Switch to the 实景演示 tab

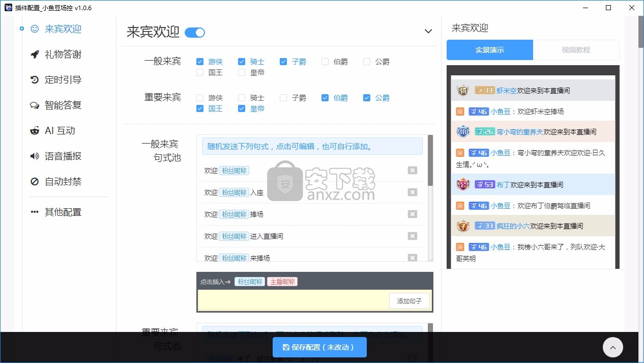[490, 50]
